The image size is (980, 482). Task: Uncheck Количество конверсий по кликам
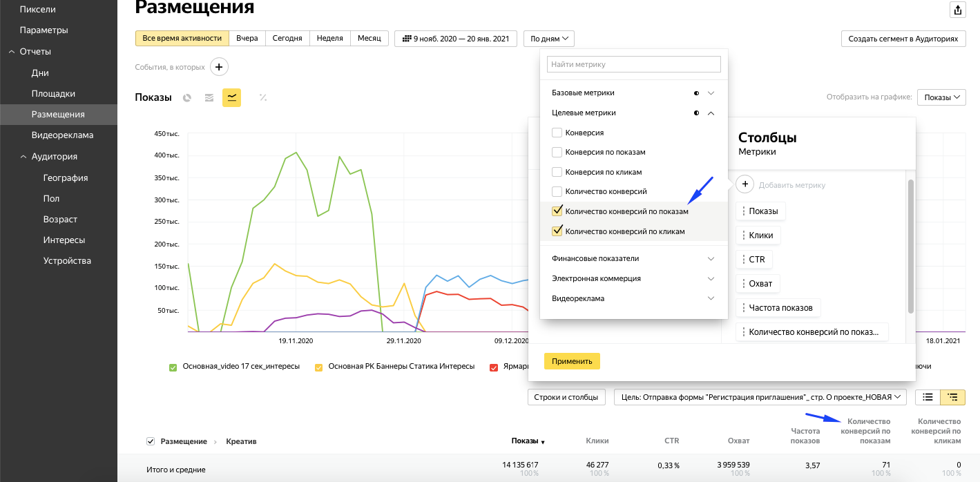point(557,231)
